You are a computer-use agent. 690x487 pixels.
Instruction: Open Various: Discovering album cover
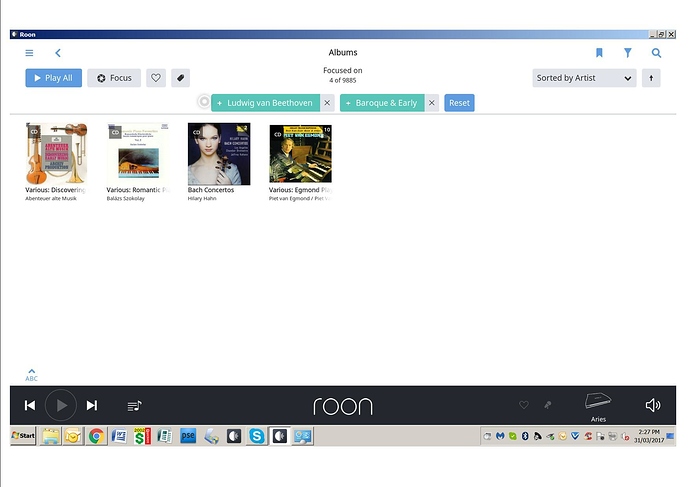tap(56, 154)
